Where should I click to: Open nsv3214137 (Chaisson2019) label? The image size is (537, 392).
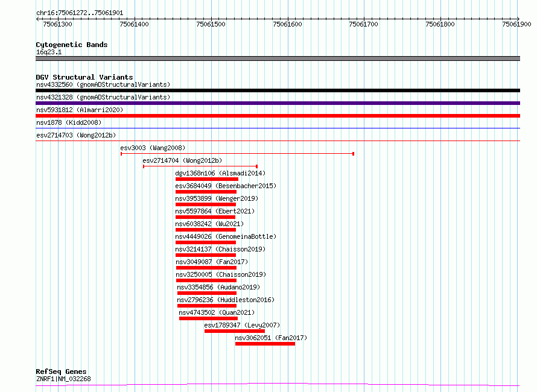pyautogui.click(x=220, y=249)
